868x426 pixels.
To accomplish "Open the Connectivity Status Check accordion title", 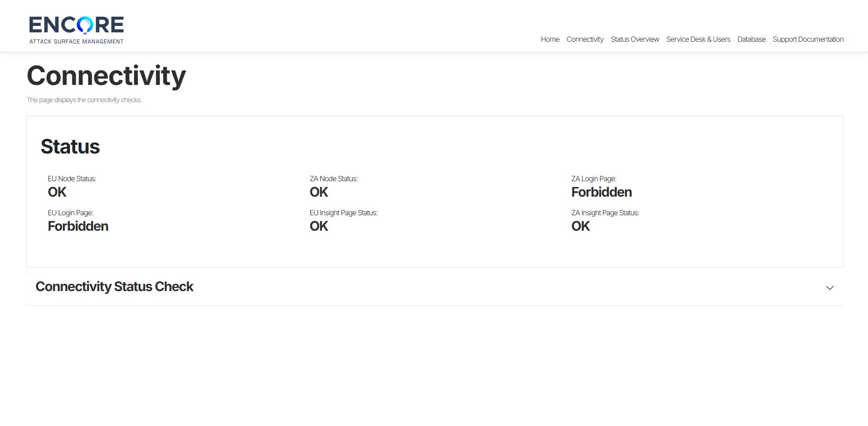I will (114, 287).
